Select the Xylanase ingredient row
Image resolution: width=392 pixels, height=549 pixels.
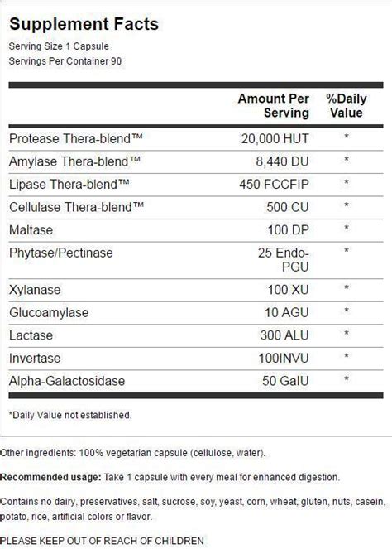click(x=196, y=290)
